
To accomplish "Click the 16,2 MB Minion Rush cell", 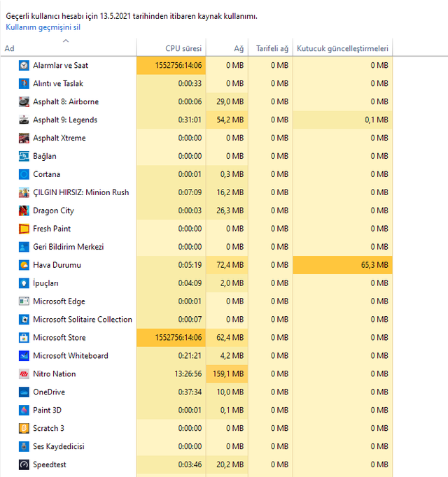I will [227, 192].
